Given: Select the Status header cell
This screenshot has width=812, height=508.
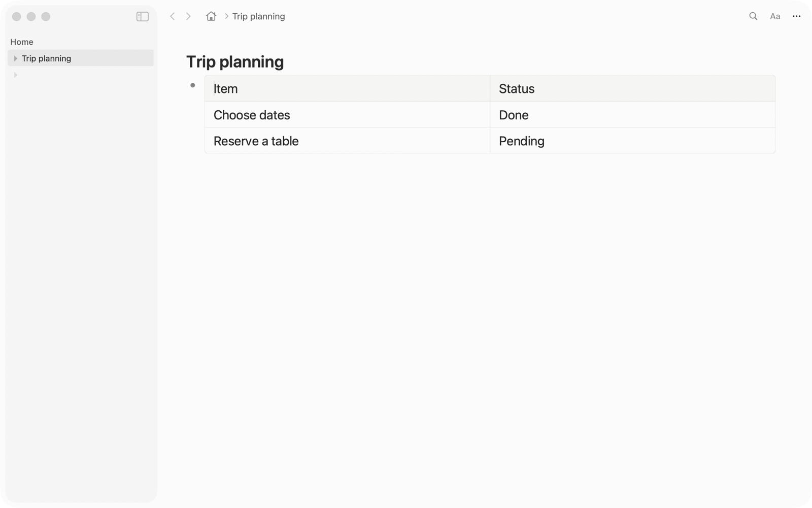Looking at the screenshot, I should 632,88.
